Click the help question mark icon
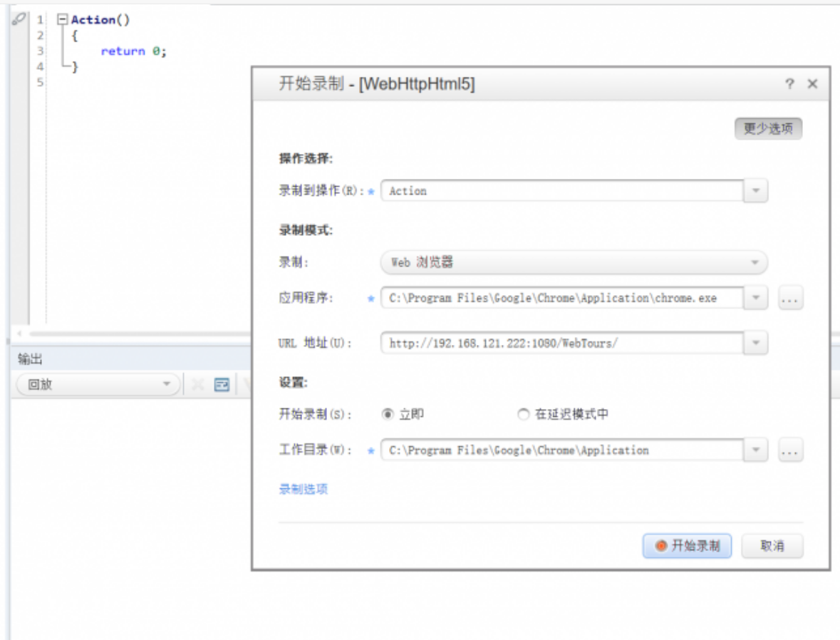Image resolution: width=840 pixels, height=640 pixels. [789, 84]
